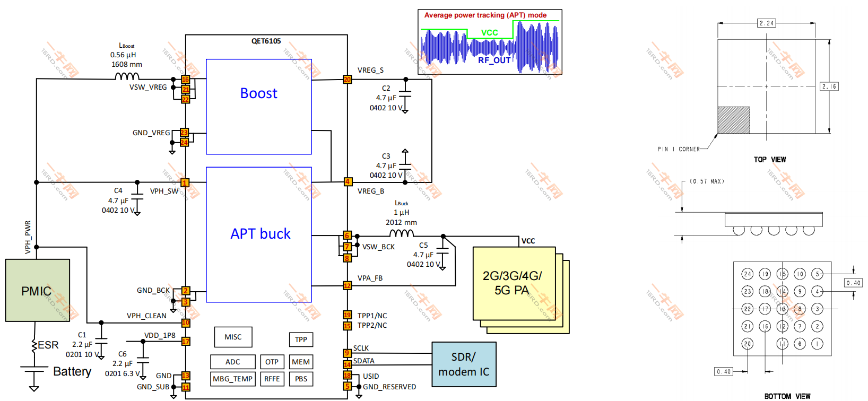Click pin 1 marker at VPH_SW

pyautogui.click(x=185, y=182)
